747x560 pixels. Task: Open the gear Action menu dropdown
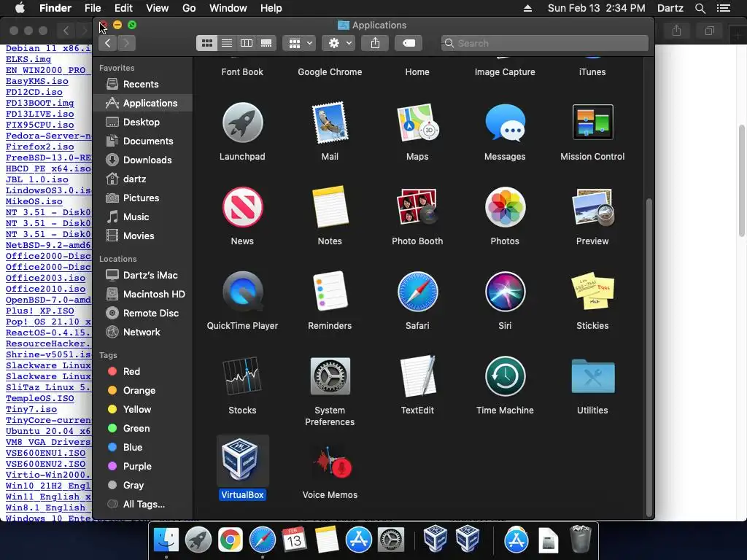click(x=338, y=43)
